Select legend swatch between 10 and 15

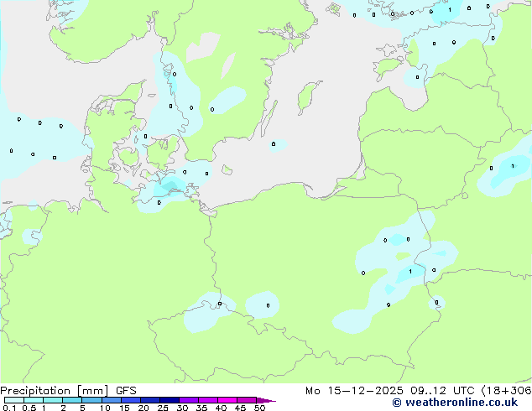112,400
